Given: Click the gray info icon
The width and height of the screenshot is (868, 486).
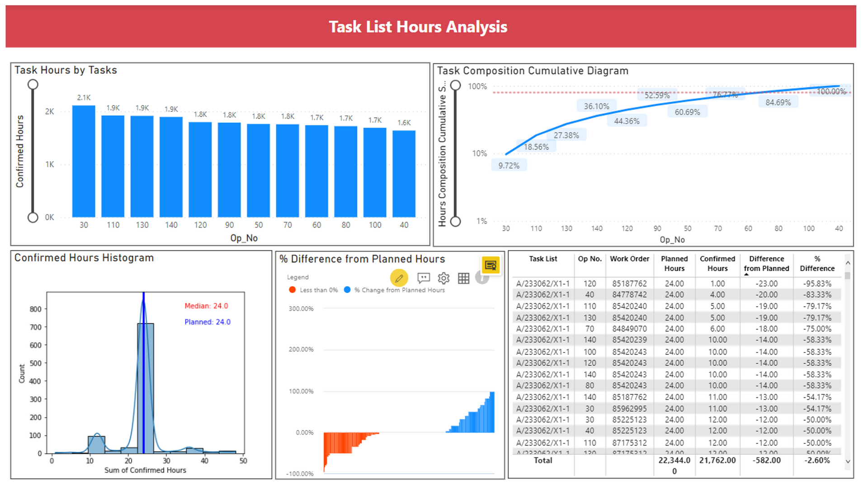Looking at the screenshot, I should [x=482, y=278].
